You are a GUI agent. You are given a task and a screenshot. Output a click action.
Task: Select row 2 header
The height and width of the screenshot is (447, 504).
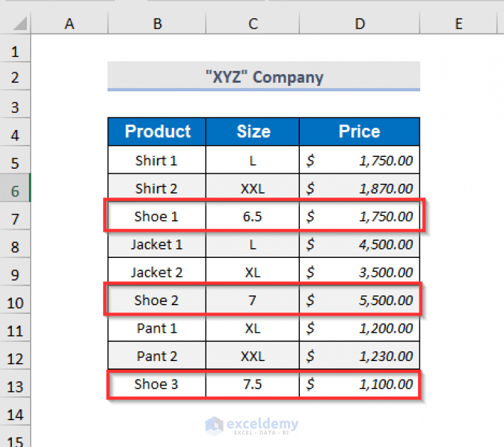click(15, 76)
